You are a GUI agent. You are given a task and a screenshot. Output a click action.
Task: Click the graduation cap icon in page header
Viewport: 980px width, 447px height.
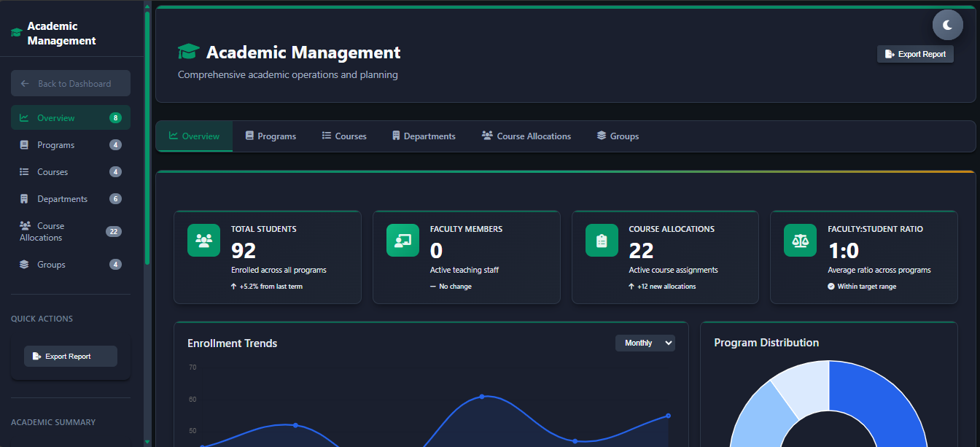189,53
